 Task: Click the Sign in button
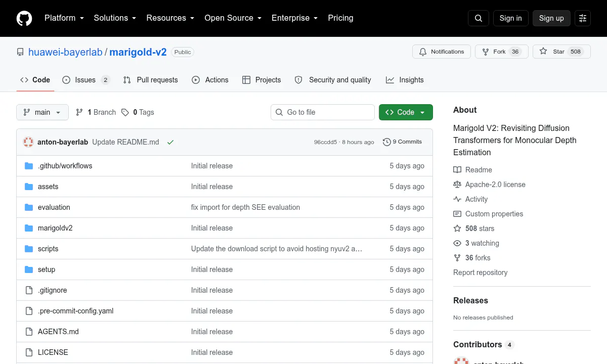pos(510,18)
